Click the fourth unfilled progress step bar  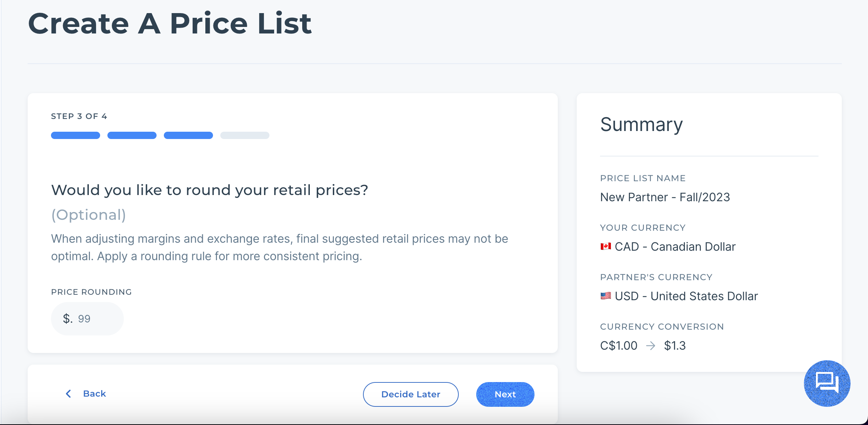(x=245, y=135)
